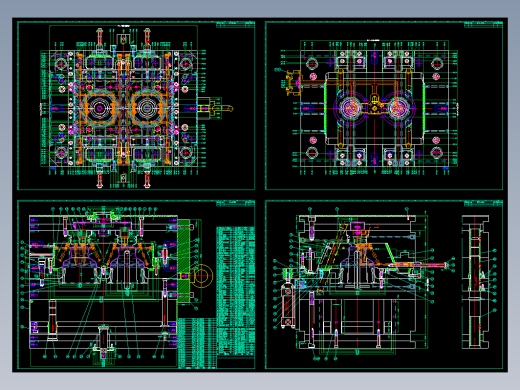
Task: Select the bottom-right side section drawing
Action: tap(384, 284)
